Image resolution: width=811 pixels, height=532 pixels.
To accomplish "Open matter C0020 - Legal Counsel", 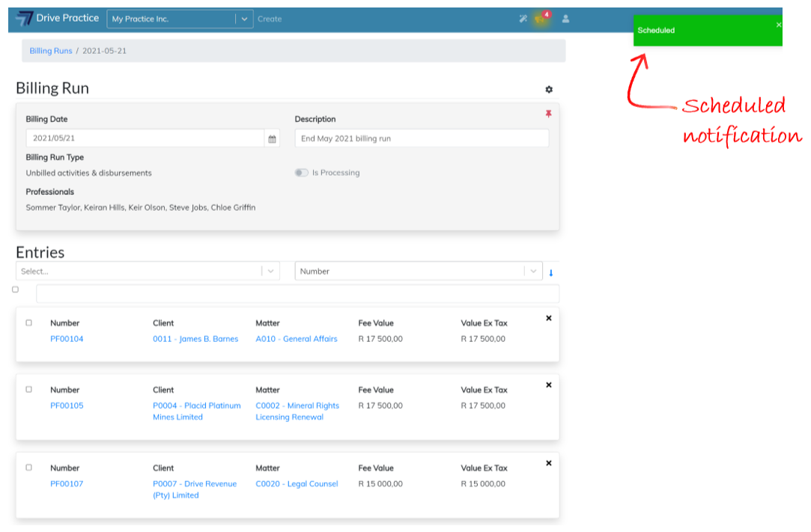I will (x=297, y=484).
